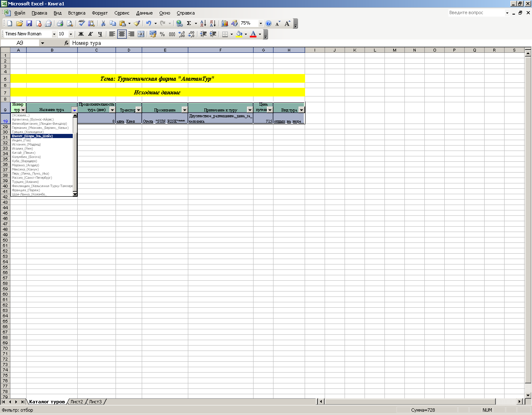Sort descending with the Z-A icon
The image size is (532, 415).
[212, 24]
